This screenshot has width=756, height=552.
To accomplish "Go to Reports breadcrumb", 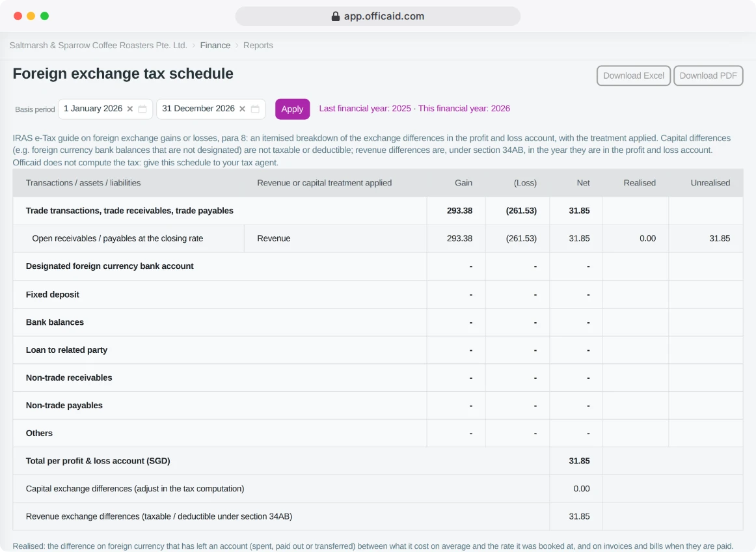I will coord(258,46).
